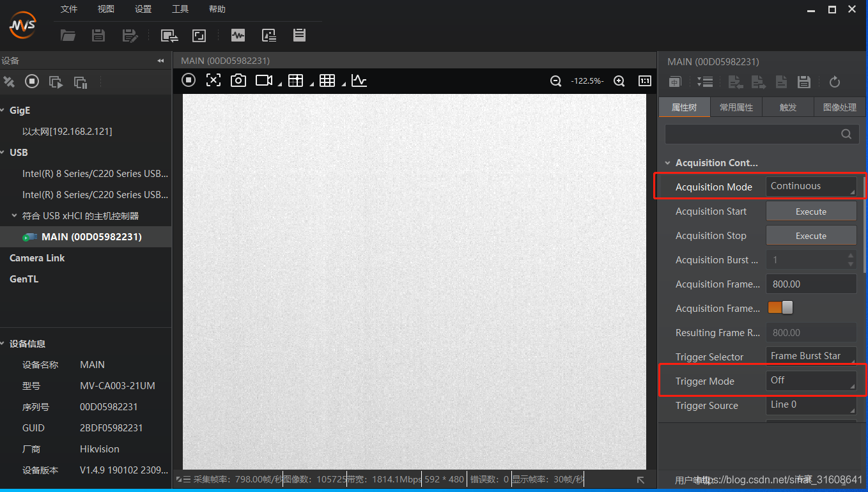Switch to the 常用属性 tab

point(736,107)
